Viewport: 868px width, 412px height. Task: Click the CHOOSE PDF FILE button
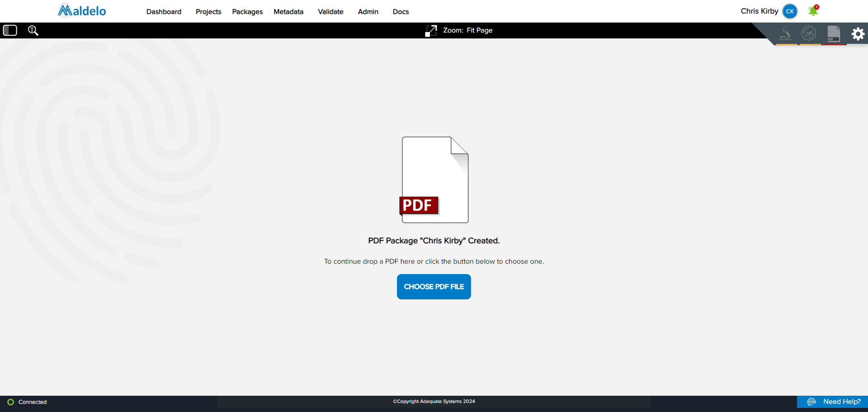click(x=434, y=287)
